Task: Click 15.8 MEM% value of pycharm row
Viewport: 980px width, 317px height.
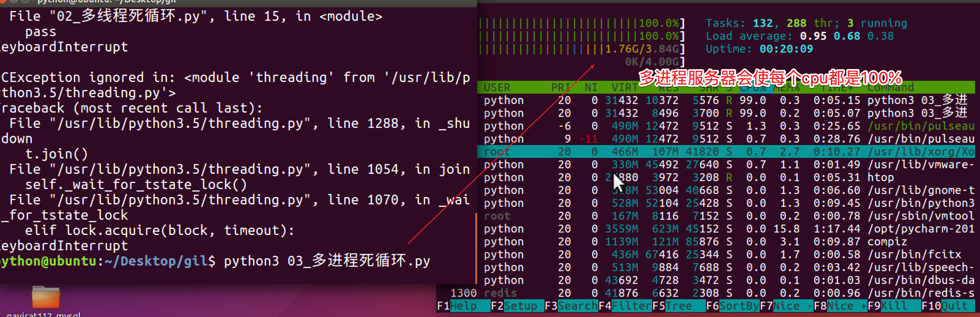Action: click(x=786, y=229)
